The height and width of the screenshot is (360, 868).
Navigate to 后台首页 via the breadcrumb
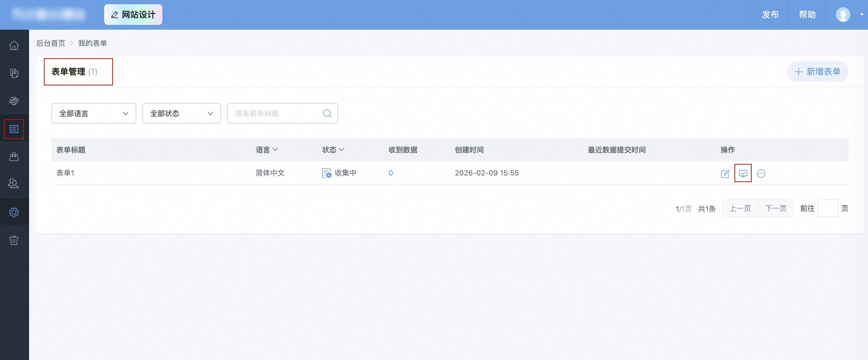tap(51, 43)
